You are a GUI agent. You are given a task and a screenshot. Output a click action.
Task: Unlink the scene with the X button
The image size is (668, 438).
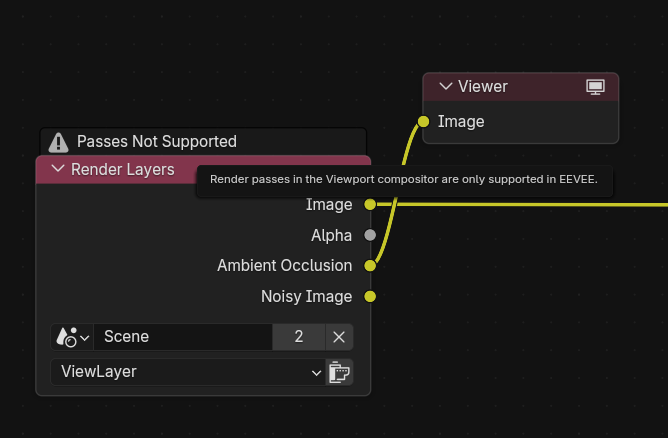click(x=339, y=337)
